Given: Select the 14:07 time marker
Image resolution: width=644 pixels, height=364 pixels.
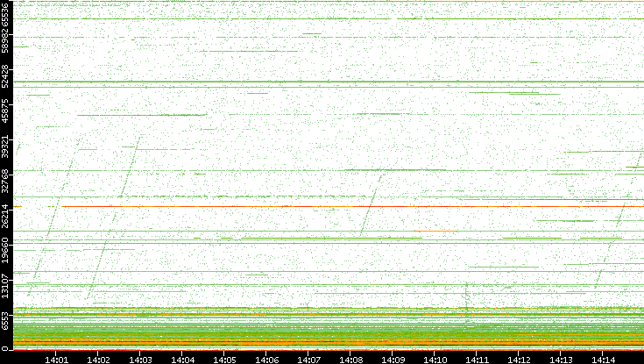Looking at the screenshot, I should pyautogui.click(x=308, y=359).
